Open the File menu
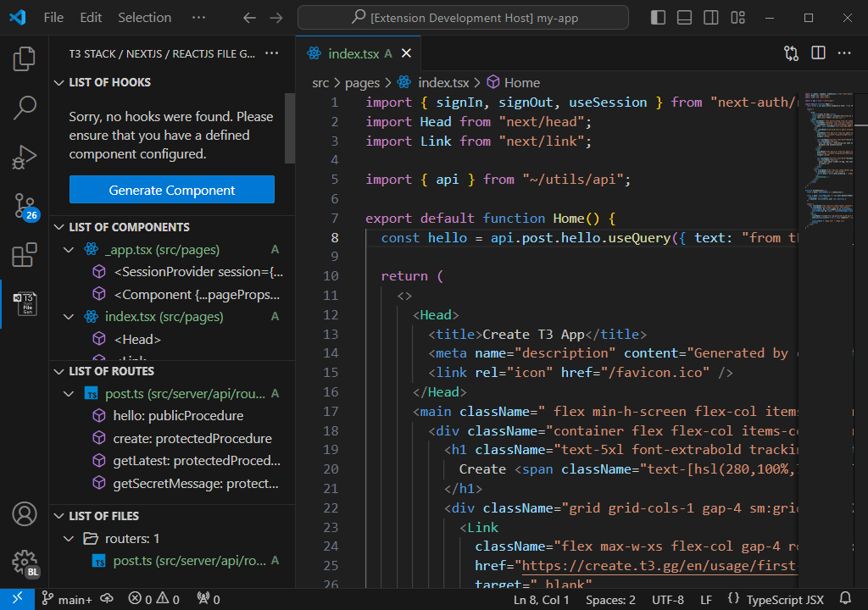Screen dimensions: 868x610 point(53,18)
